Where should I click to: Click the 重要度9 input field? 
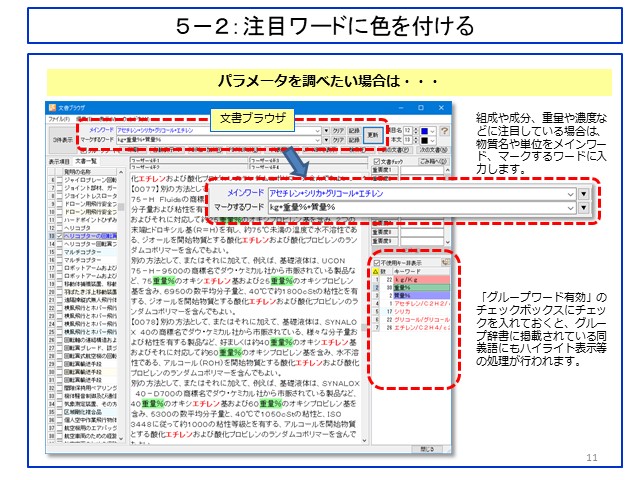click(422, 241)
